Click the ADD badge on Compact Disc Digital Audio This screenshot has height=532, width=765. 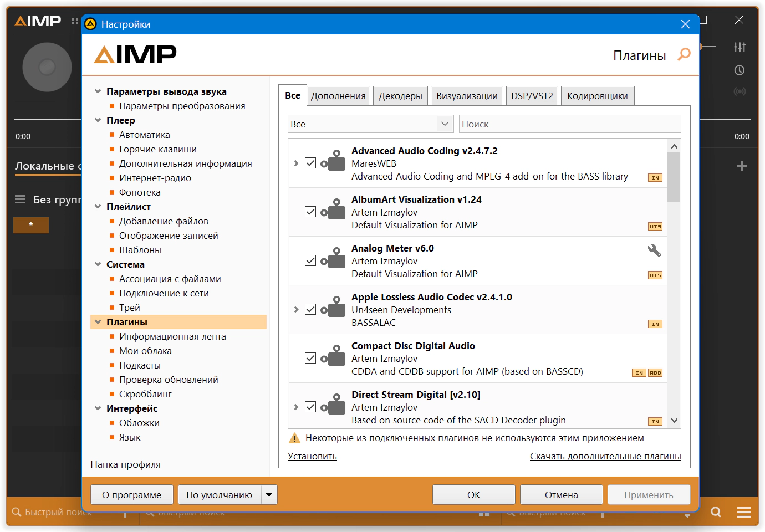coord(655,373)
